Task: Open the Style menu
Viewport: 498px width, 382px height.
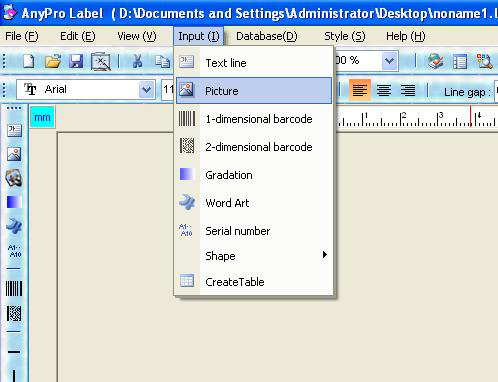Action: tap(345, 36)
